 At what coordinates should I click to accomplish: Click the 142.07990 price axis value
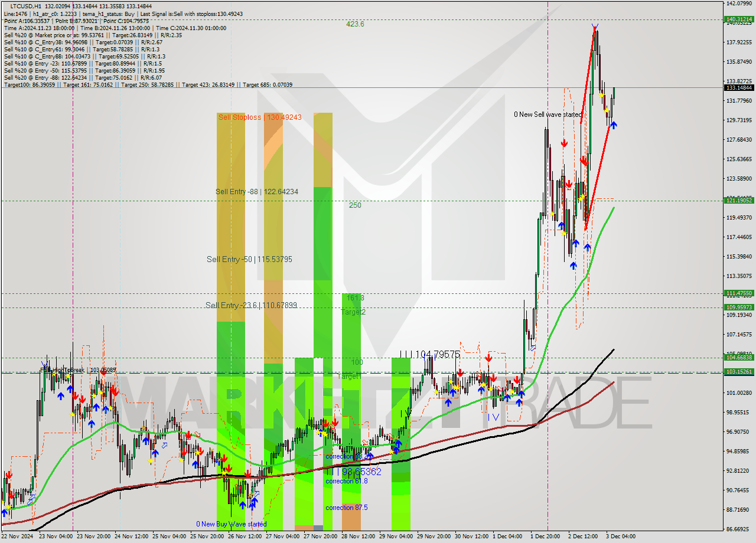tap(739, 3)
